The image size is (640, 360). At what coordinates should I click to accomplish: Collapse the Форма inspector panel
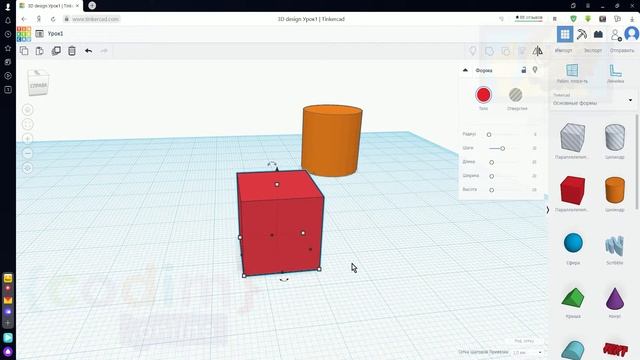[465, 70]
